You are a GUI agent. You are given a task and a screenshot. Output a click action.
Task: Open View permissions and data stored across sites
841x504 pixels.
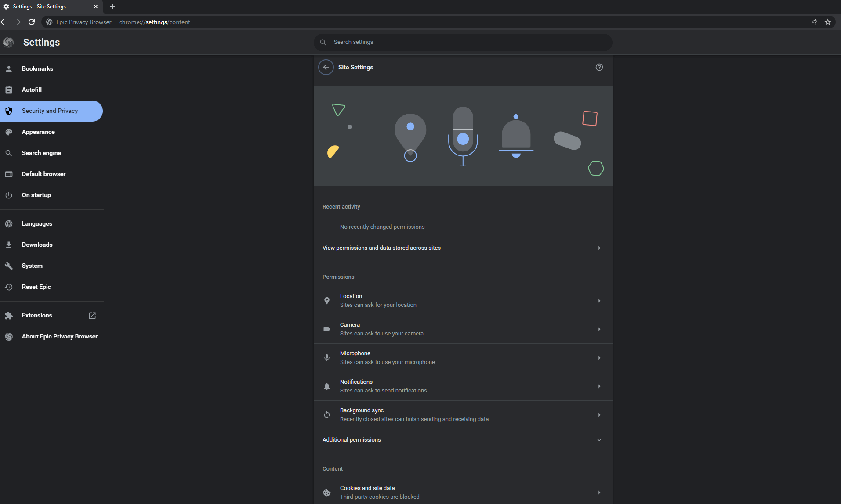click(463, 248)
